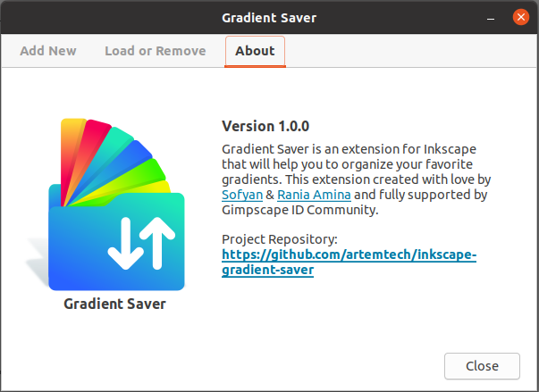Screen dimensions: 539x392
Task: Close window with the orange X icon
Action: [x=521, y=17]
